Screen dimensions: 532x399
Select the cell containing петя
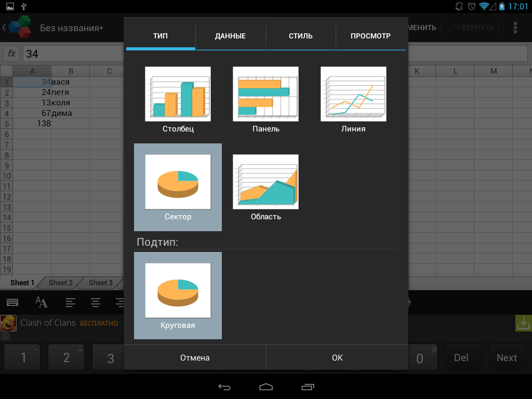[x=70, y=92]
